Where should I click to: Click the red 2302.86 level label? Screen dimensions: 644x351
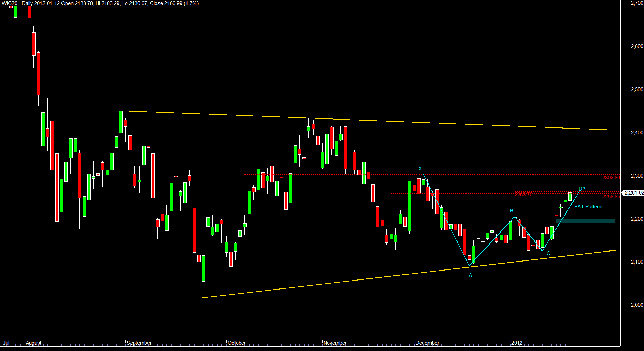pos(611,178)
